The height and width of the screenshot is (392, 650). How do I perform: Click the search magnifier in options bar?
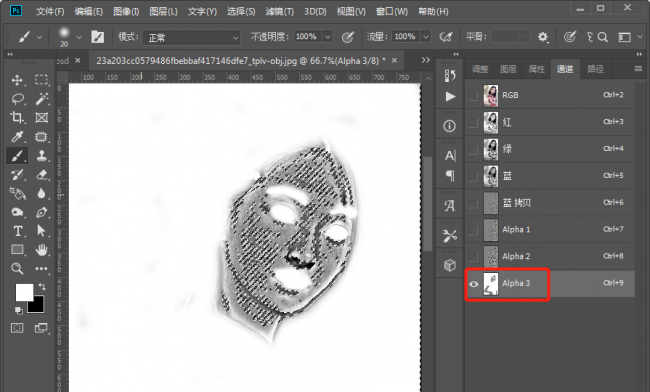coord(603,37)
